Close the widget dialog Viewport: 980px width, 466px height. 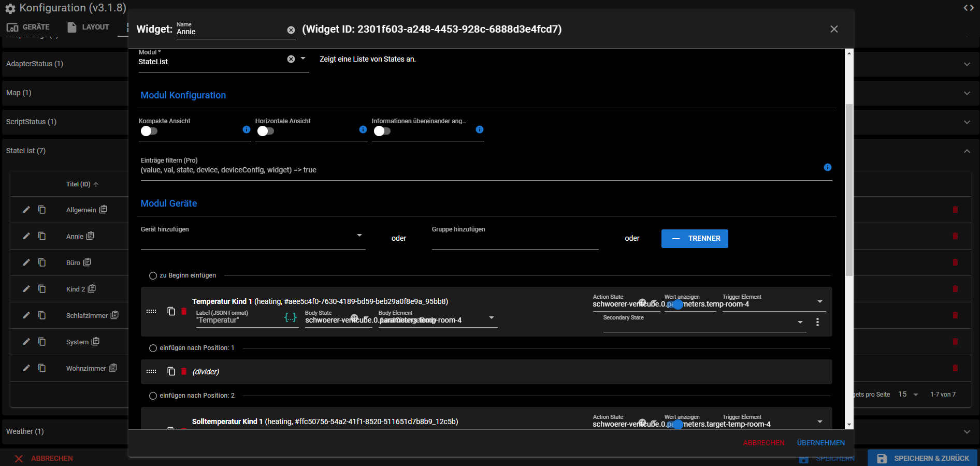click(834, 29)
